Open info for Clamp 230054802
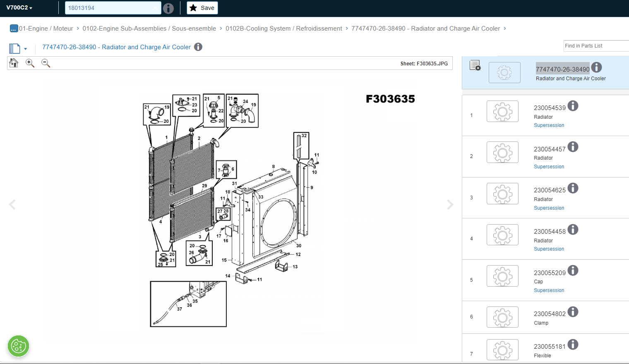This screenshot has height=364, width=629. (x=573, y=312)
